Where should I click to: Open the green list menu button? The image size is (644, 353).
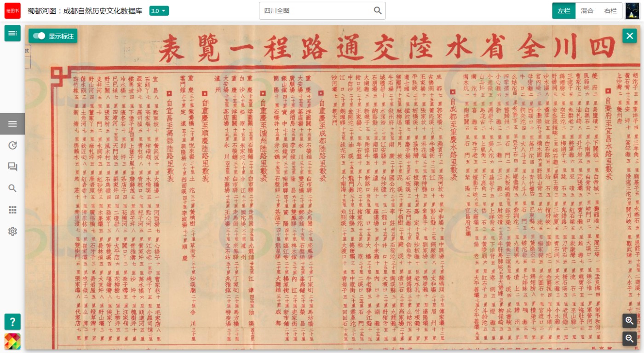(12, 33)
